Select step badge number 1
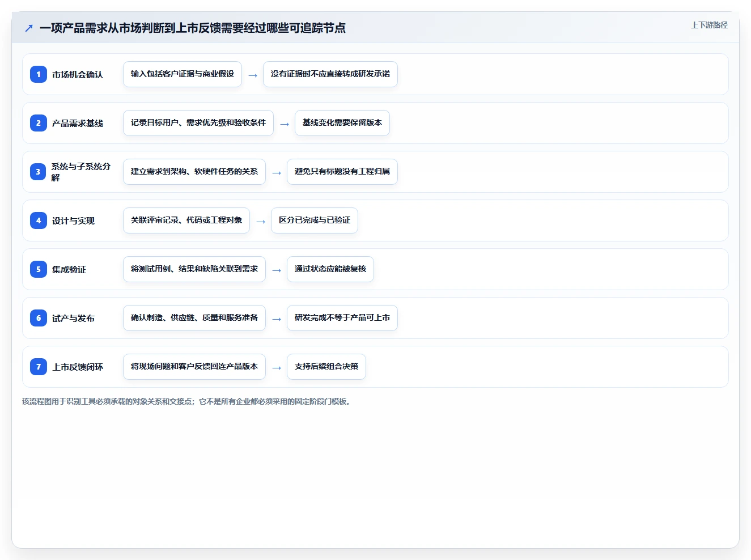 click(39, 74)
